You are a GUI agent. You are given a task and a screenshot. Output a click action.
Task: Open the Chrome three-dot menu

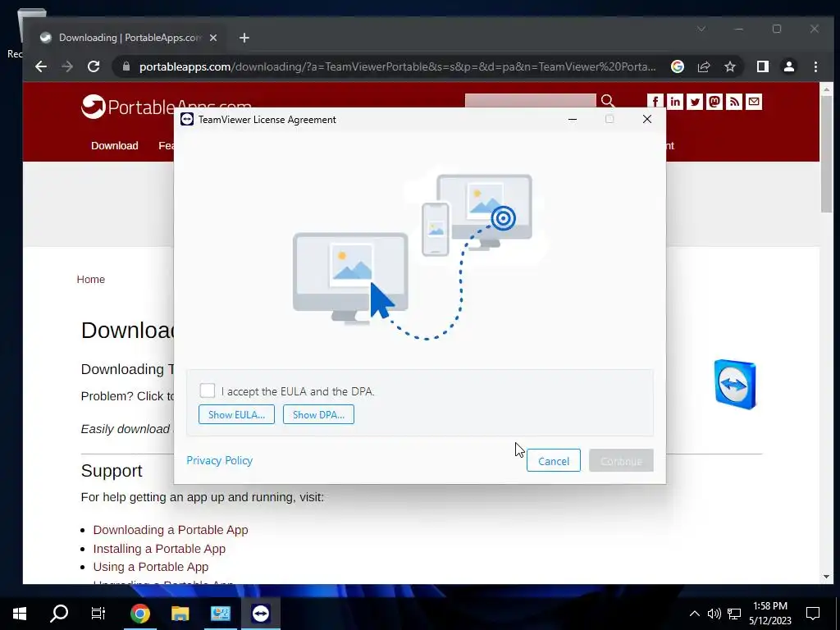click(815, 66)
